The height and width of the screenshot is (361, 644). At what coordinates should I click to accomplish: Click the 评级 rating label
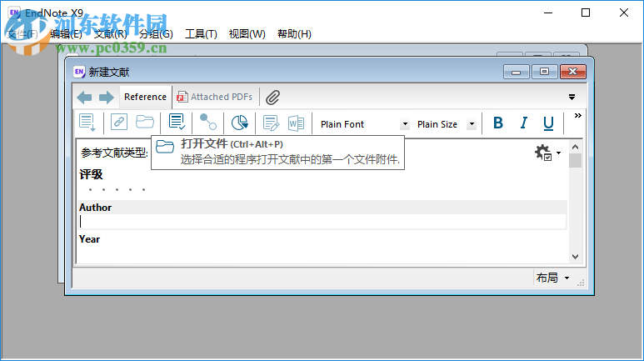91,174
